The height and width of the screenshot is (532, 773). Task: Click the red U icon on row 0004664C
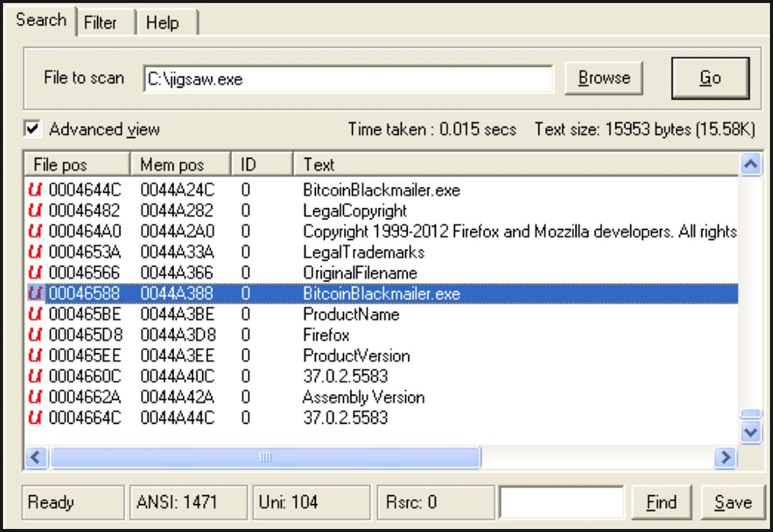point(36,417)
